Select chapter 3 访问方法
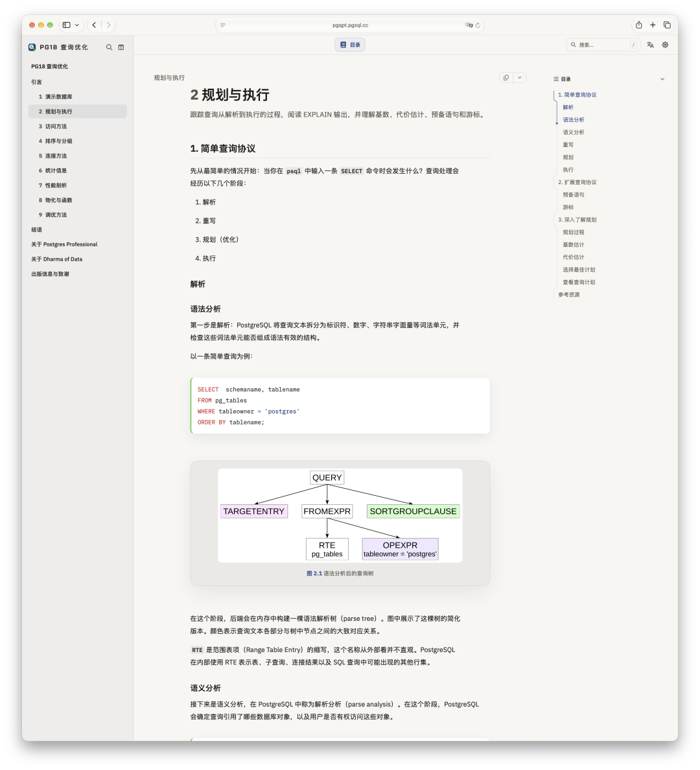Image resolution: width=700 pixels, height=770 pixels. 78,126
